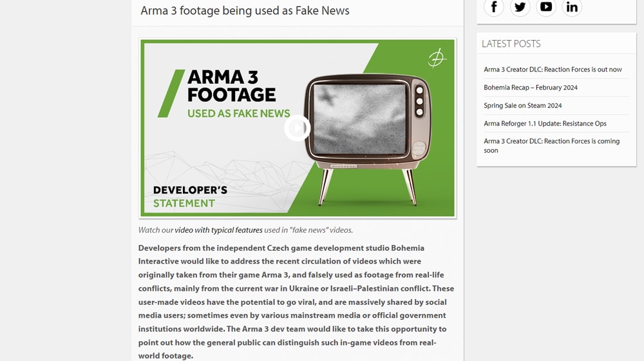Open 'Bohemia Recap – February 2024' post
Image resolution: width=644 pixels, height=361 pixels.
[x=530, y=88]
